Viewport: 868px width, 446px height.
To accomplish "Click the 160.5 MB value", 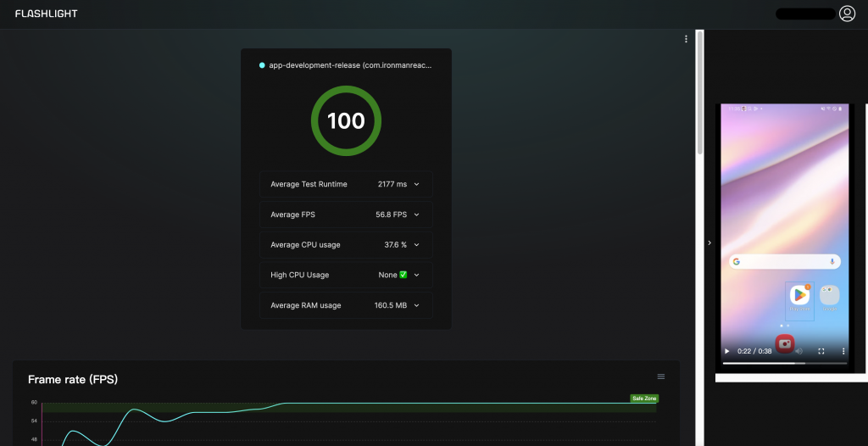I will tap(391, 305).
